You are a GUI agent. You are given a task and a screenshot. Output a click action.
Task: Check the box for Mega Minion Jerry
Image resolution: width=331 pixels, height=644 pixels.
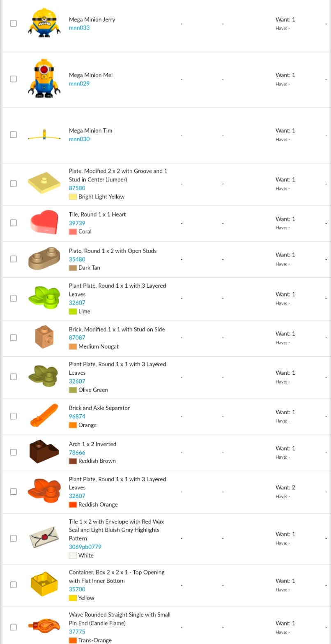point(14,23)
